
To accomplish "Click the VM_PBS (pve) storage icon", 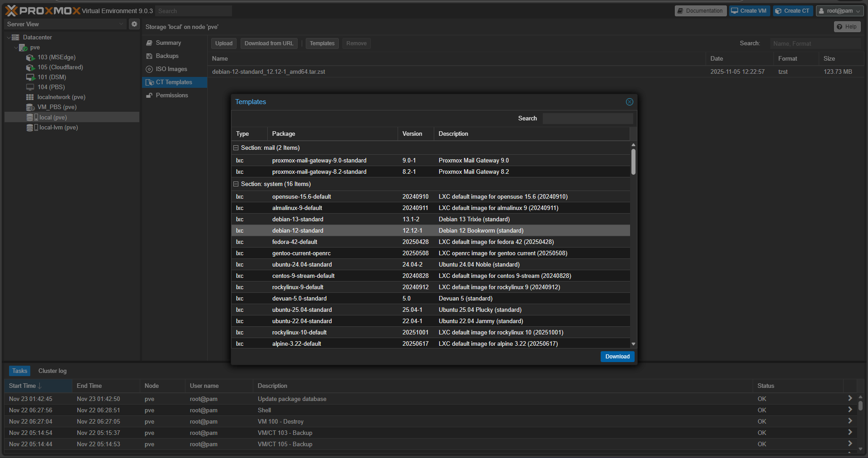I will [x=30, y=107].
